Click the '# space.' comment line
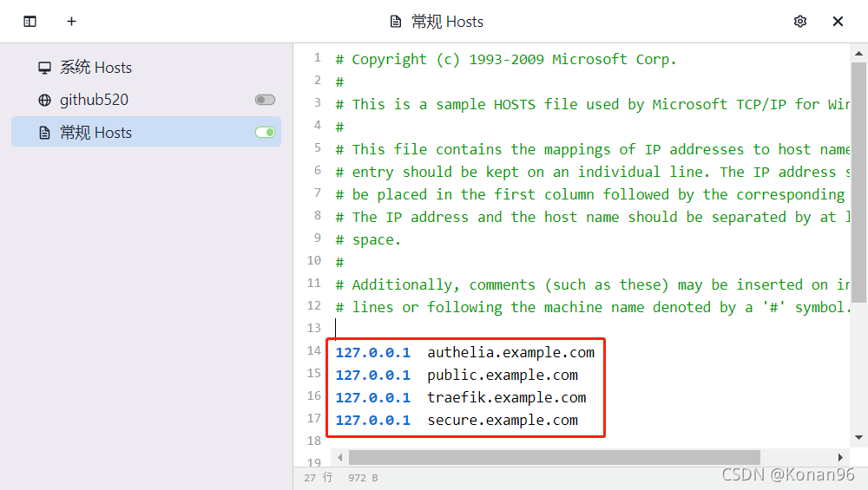The height and width of the screenshot is (490, 868). [x=367, y=240]
